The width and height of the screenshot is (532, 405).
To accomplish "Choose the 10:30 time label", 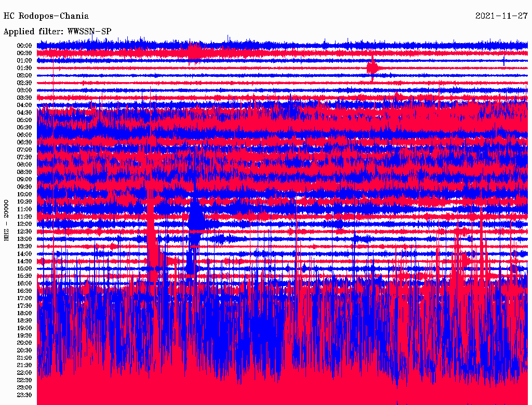I will click(24, 202).
